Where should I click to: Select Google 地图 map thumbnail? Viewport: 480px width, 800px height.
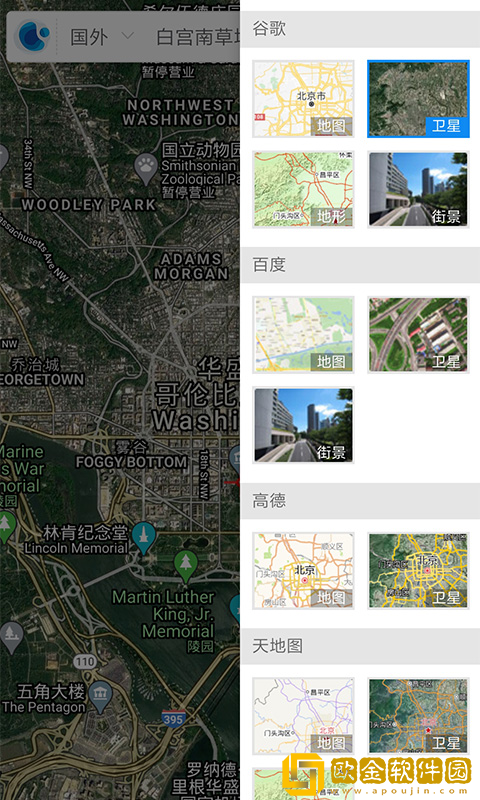(304, 99)
